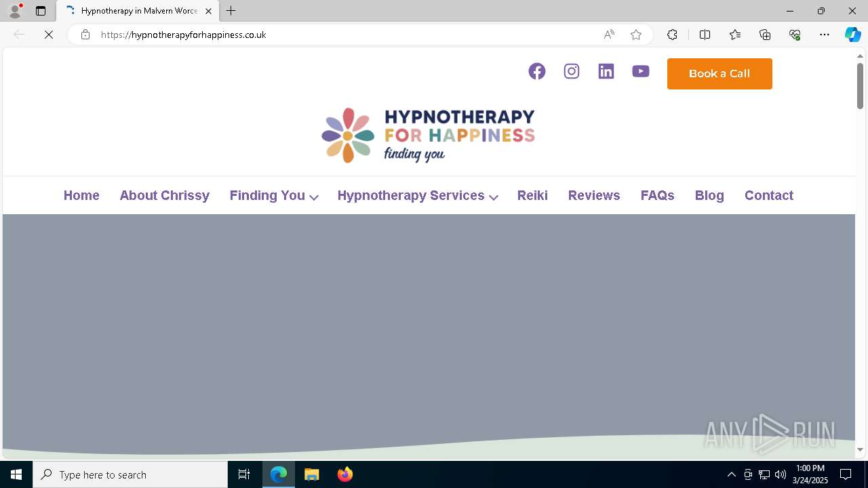Open the About Chrissy page

coord(165,195)
